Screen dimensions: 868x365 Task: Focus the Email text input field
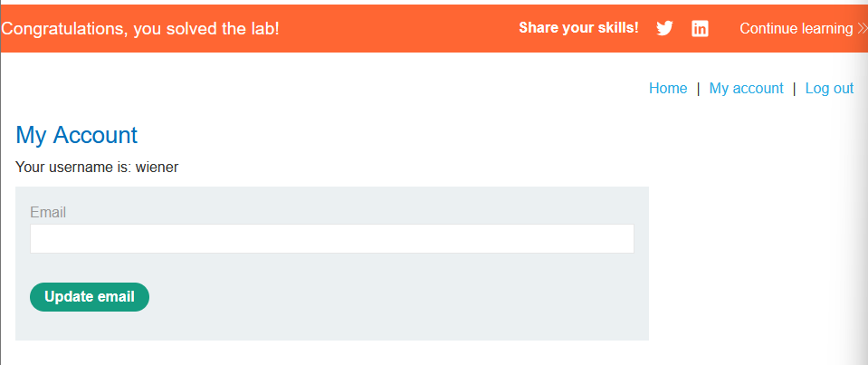point(331,239)
